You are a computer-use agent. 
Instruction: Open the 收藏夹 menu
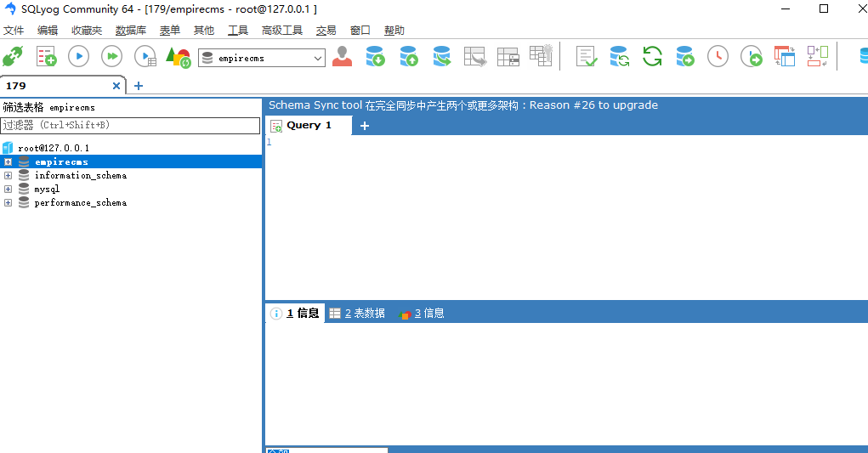(87, 31)
